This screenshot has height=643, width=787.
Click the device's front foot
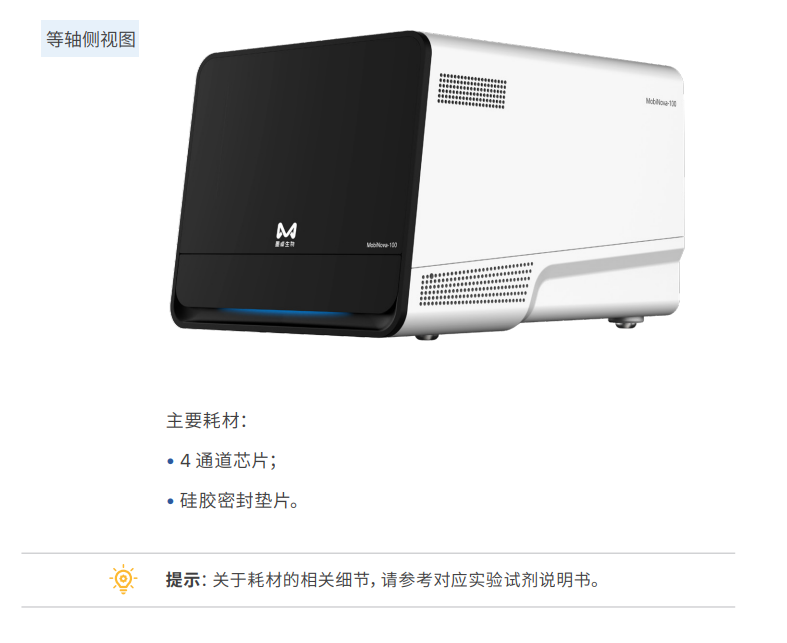click(427, 336)
